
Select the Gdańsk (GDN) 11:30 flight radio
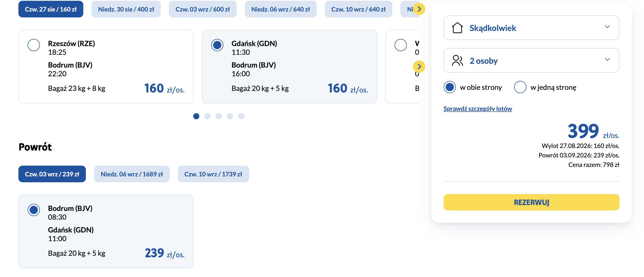pyautogui.click(x=217, y=45)
